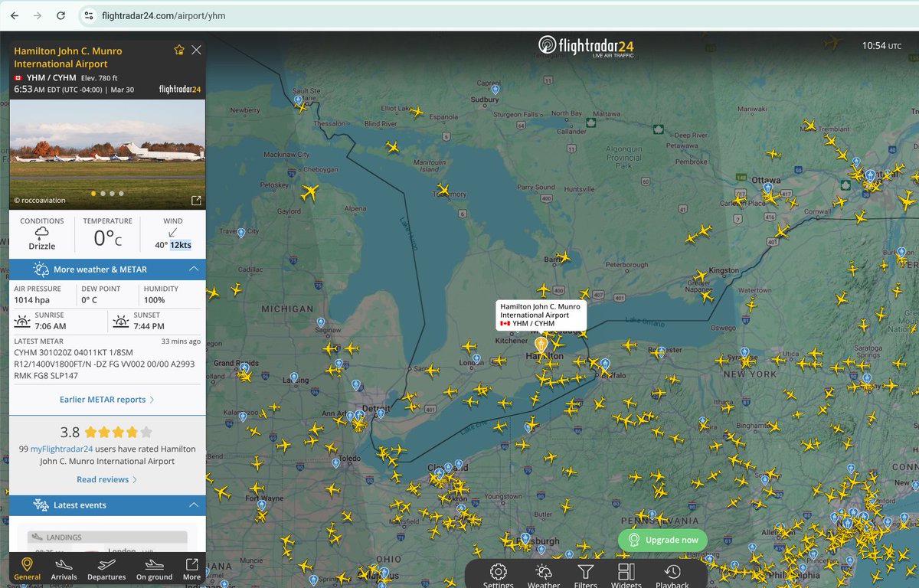Click the 7:44 PM sunset time

point(149,326)
